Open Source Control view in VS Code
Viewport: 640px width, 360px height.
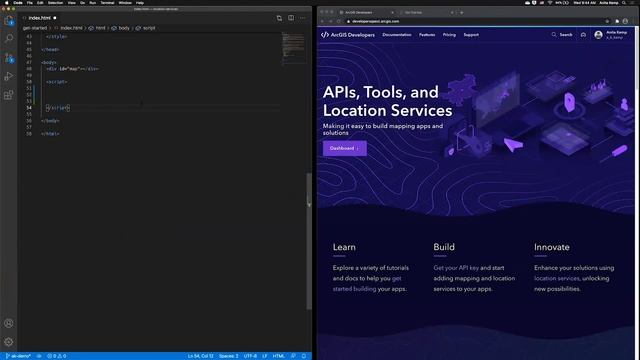(9, 58)
